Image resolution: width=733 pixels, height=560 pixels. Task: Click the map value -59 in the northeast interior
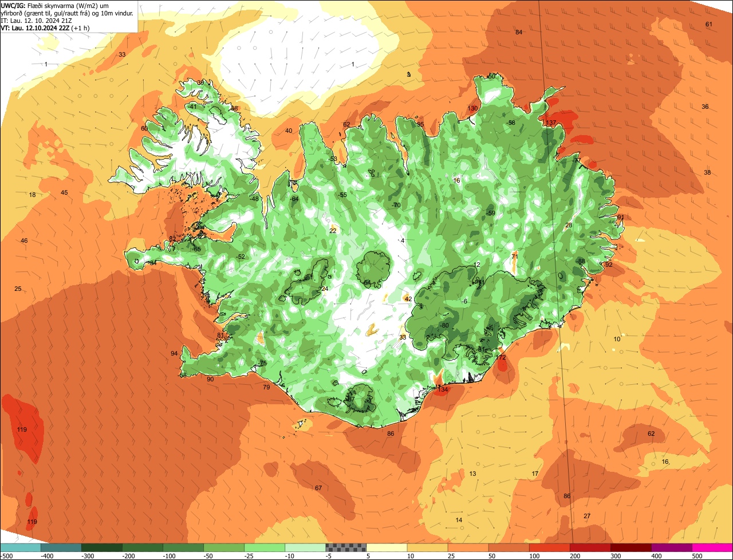coord(491,213)
